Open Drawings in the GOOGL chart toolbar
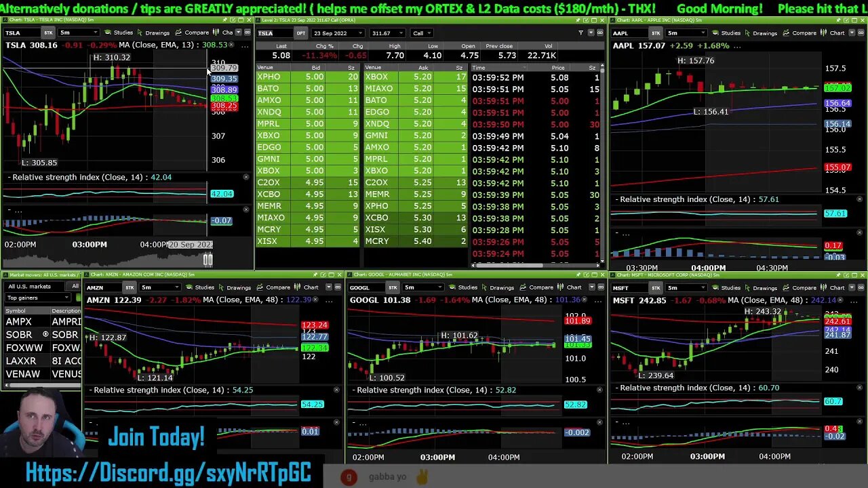The image size is (868, 488). [x=497, y=287]
